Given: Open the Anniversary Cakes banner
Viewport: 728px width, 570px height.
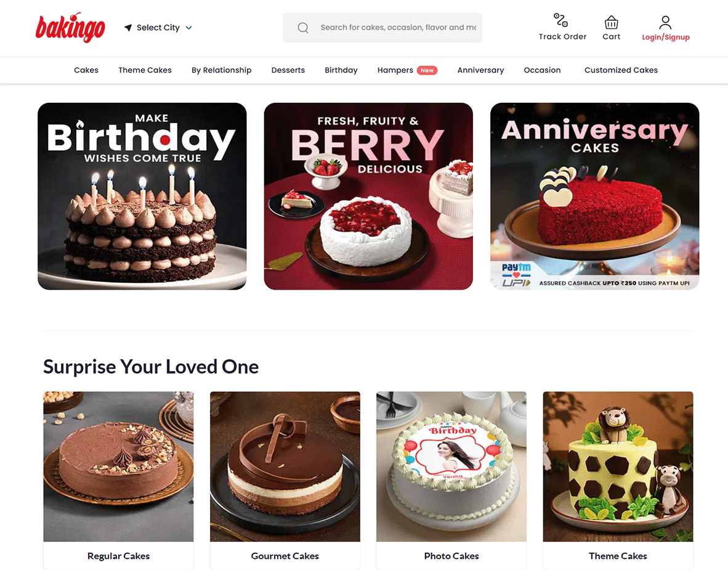Looking at the screenshot, I should point(595,196).
